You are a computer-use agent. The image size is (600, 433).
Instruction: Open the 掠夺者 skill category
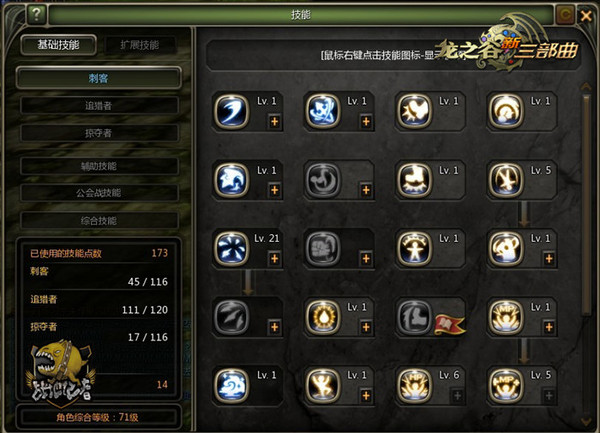coord(99,133)
